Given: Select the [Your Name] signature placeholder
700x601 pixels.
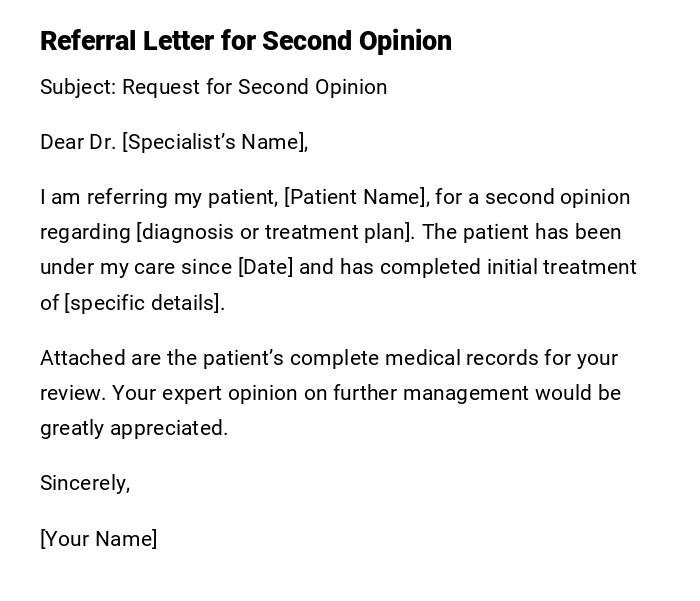Looking at the screenshot, I should point(98,539).
